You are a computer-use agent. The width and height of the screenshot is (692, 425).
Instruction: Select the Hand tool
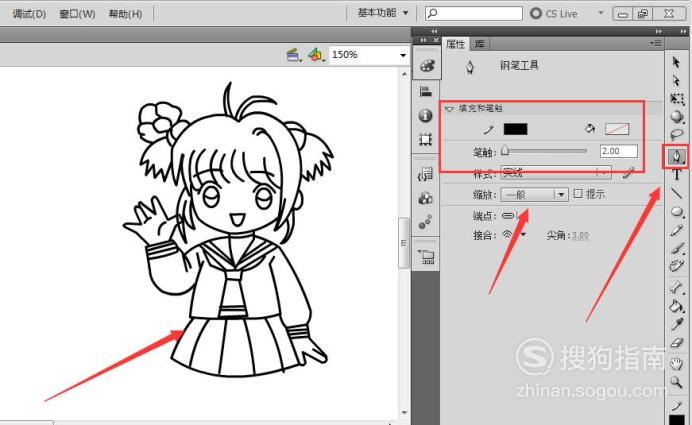click(677, 364)
